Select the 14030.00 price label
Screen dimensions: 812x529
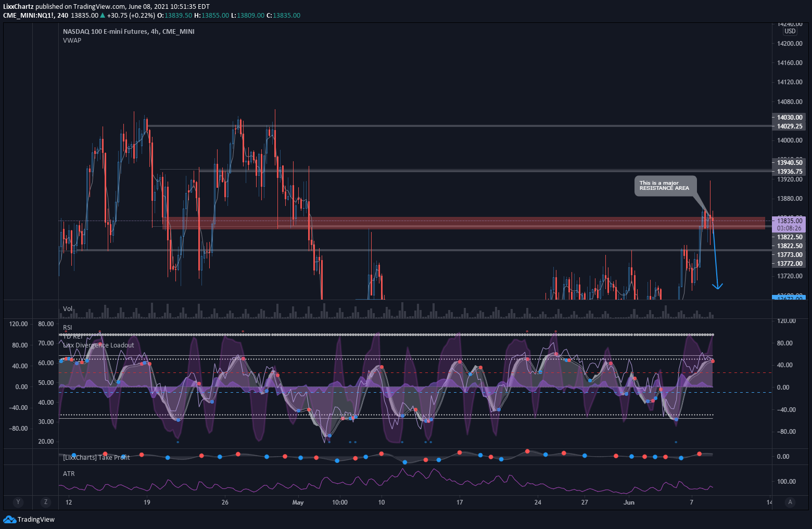790,118
